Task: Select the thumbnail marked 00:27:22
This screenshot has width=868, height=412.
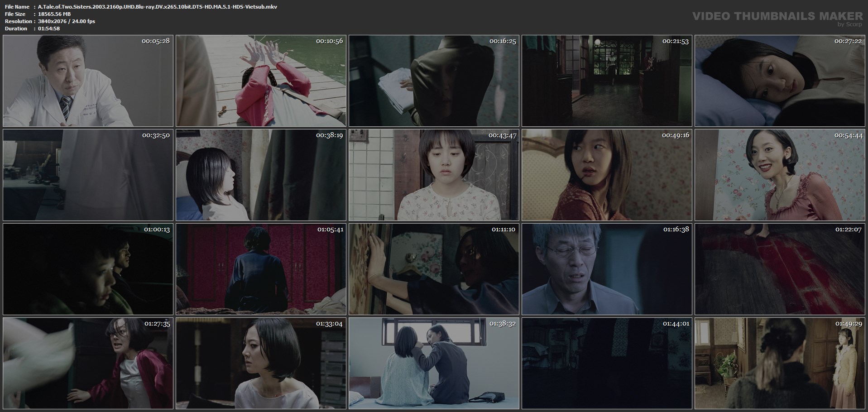Action: pyautogui.click(x=780, y=81)
